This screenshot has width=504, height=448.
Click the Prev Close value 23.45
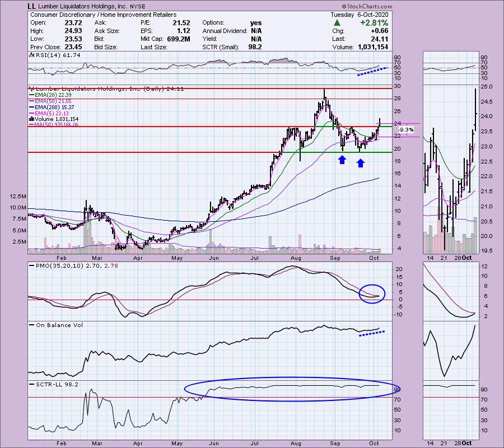click(73, 47)
